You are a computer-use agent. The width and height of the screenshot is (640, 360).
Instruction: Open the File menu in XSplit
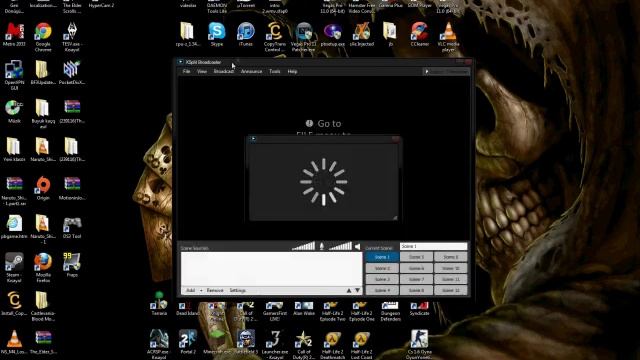pyautogui.click(x=186, y=71)
